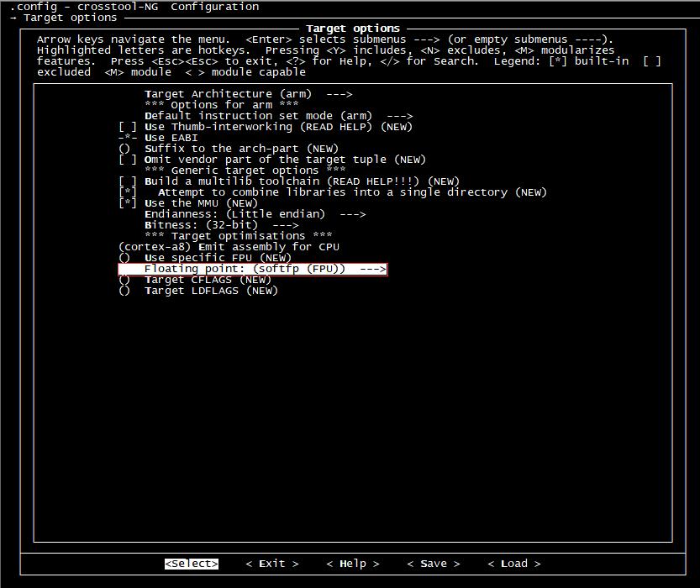Select the Use EABI option
Viewport: 700px width, 588px height.
pyautogui.click(x=158, y=138)
